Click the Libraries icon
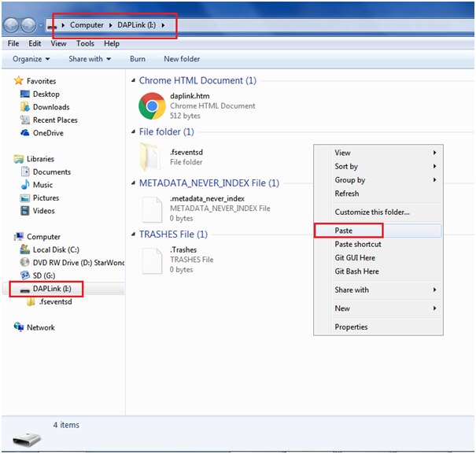 click(x=19, y=159)
